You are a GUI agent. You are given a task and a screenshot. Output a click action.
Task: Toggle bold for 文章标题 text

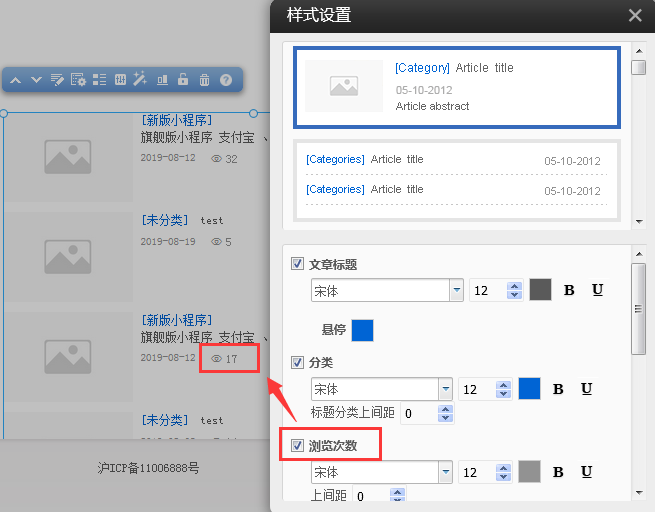[569, 290]
